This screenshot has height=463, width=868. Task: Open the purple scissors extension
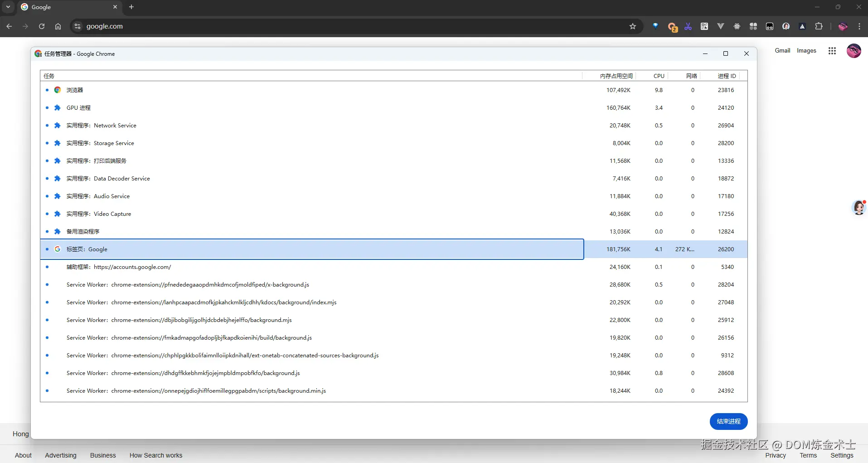click(688, 26)
